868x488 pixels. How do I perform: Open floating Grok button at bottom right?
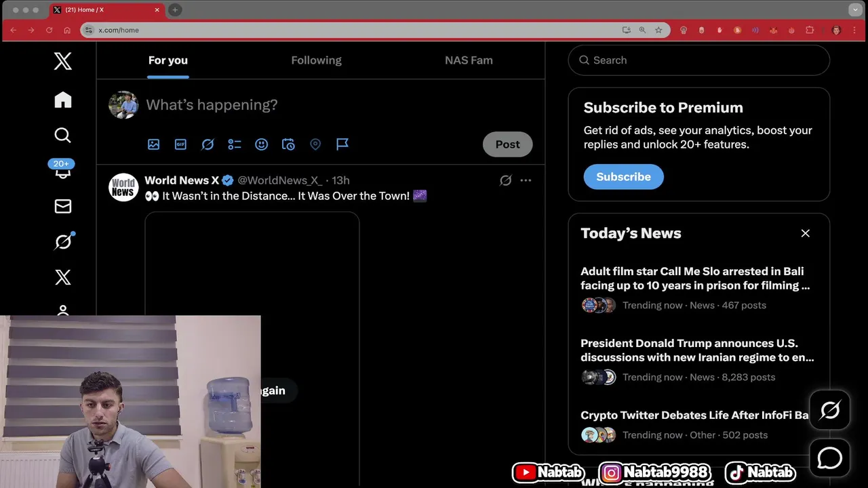click(x=830, y=410)
